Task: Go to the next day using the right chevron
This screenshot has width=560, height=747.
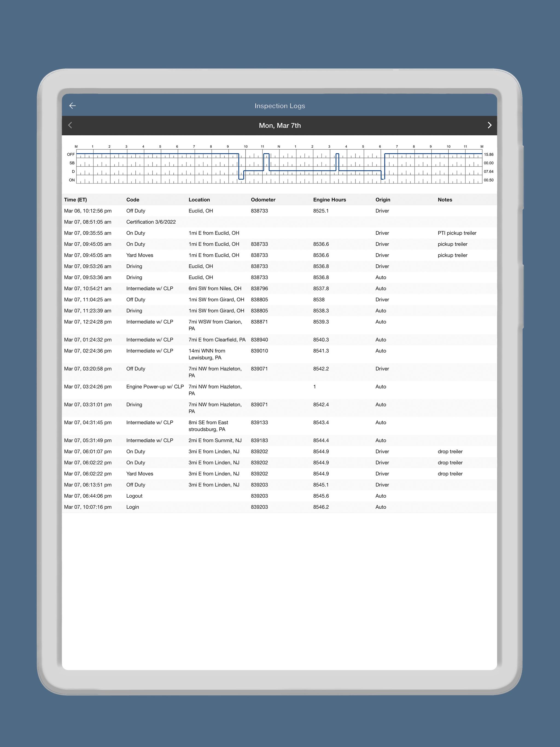Action: pyautogui.click(x=489, y=125)
